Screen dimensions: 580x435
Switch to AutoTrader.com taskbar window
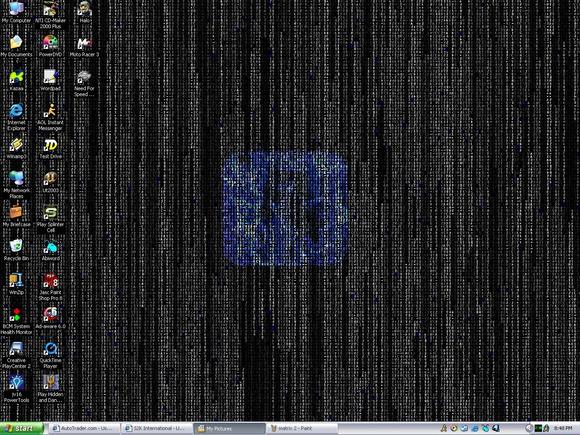pos(84,428)
